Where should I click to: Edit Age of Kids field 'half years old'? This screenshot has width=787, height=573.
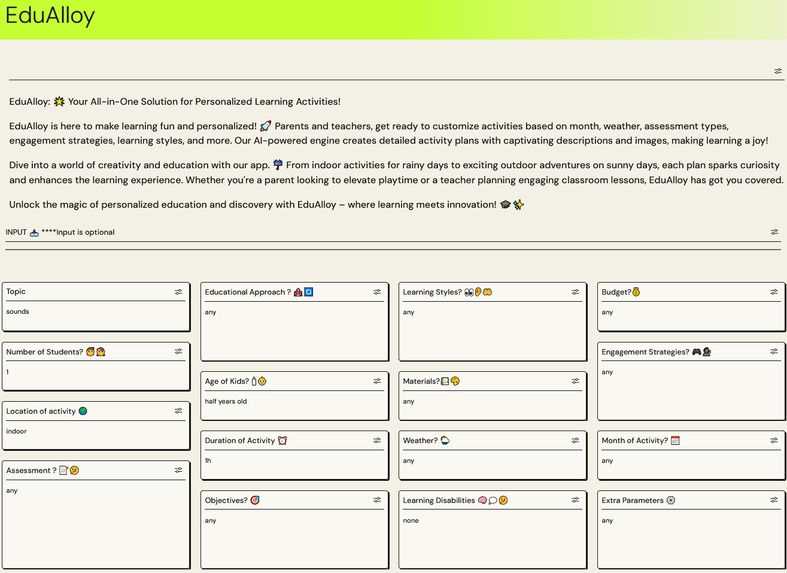point(294,405)
